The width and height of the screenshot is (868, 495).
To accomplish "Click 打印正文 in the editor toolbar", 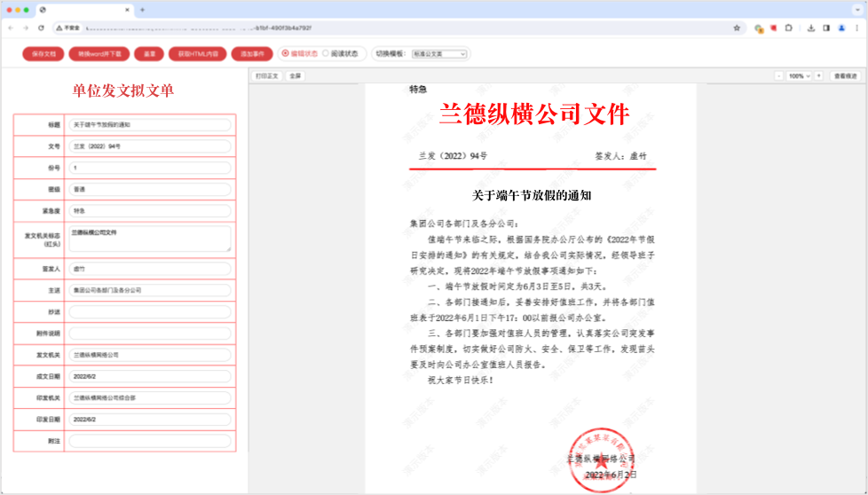I will (x=267, y=76).
